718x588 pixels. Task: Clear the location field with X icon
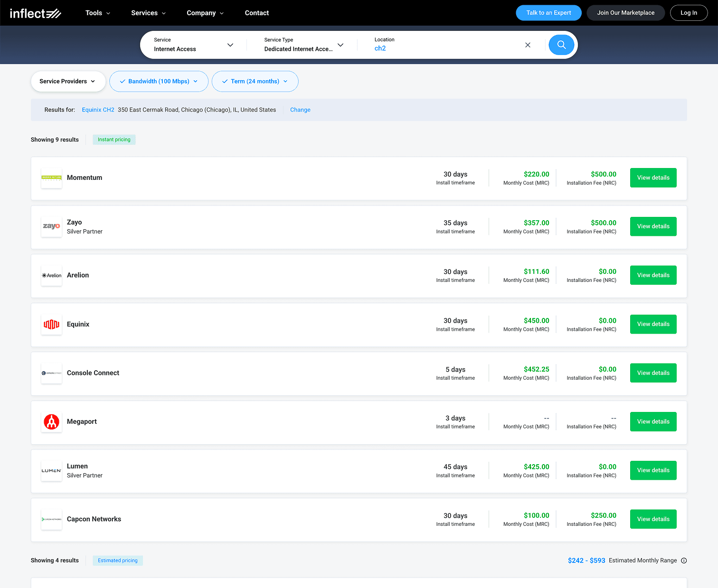pos(528,45)
